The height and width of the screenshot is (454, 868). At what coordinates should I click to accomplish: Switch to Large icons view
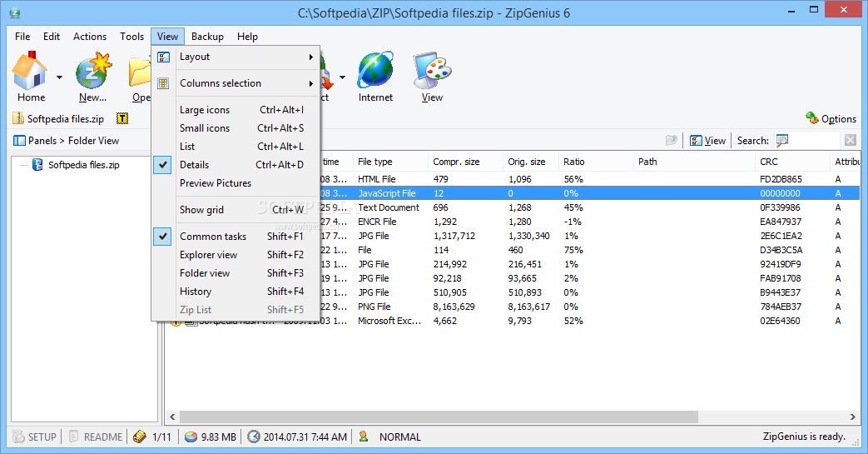(236, 110)
